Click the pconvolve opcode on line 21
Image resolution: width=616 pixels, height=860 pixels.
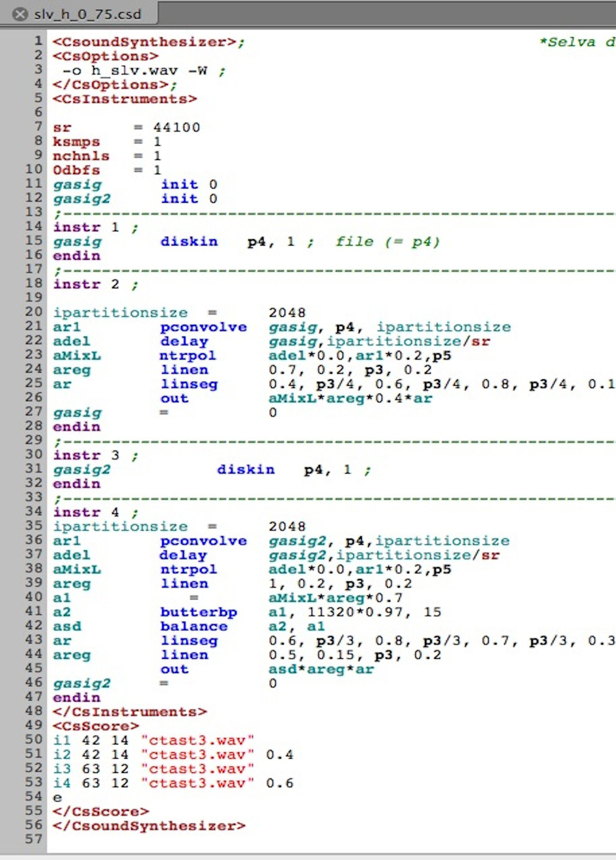(203, 327)
